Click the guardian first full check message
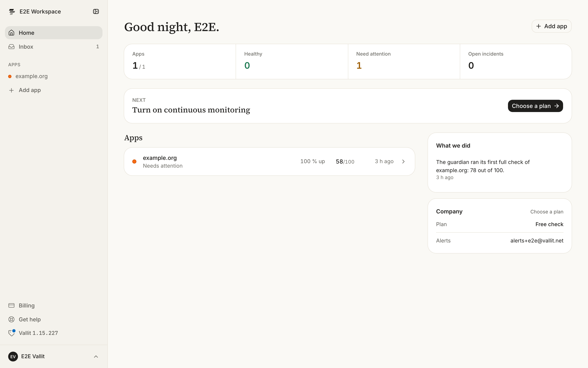The image size is (588, 368). tap(483, 166)
